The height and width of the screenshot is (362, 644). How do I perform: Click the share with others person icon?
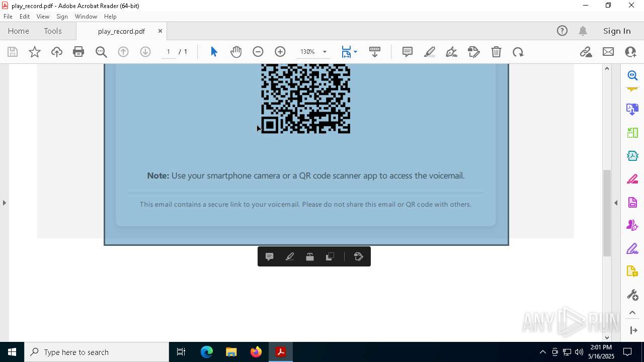(630, 52)
